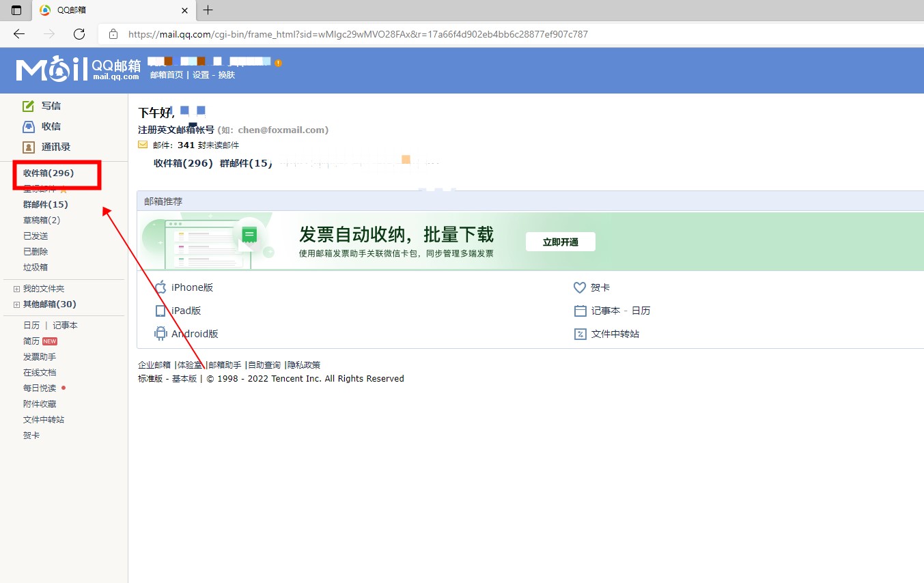Click the Apple icon for iPhone版
Screen dimensions: 924x583
click(x=160, y=287)
